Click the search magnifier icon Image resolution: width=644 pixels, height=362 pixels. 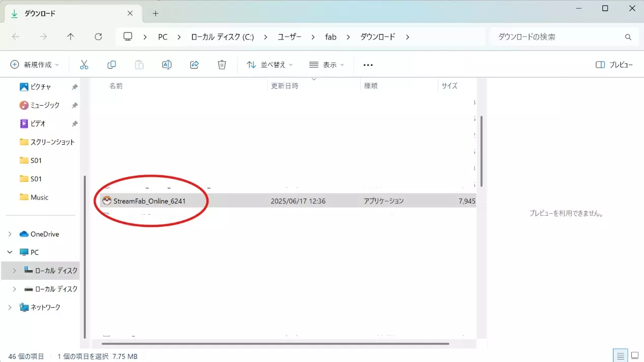coord(628,37)
